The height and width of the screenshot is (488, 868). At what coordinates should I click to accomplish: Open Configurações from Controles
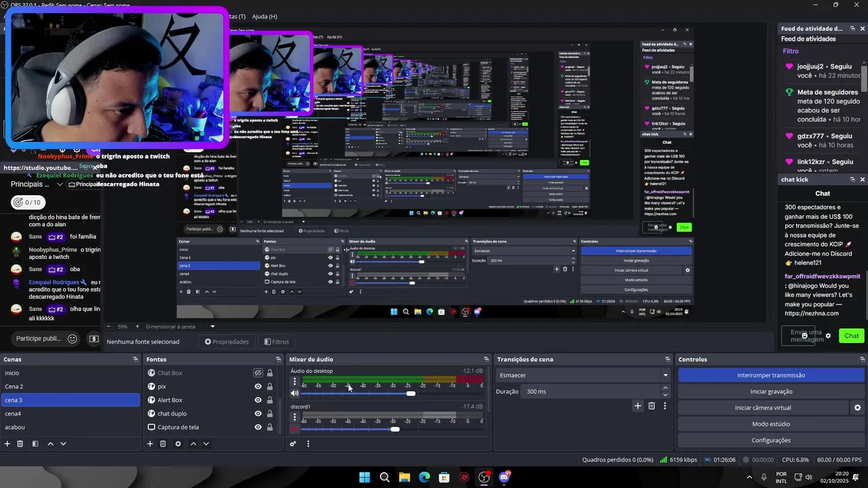[771, 441]
